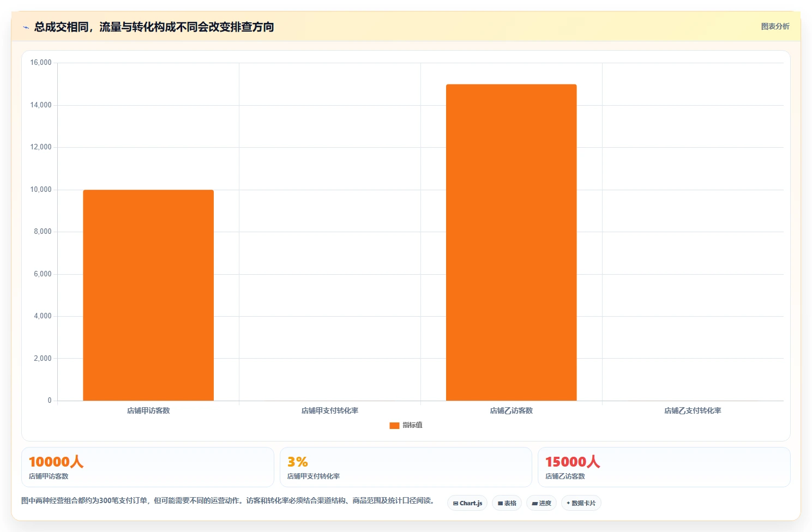Click the 店铺乙访客数 orange bar

(511, 243)
